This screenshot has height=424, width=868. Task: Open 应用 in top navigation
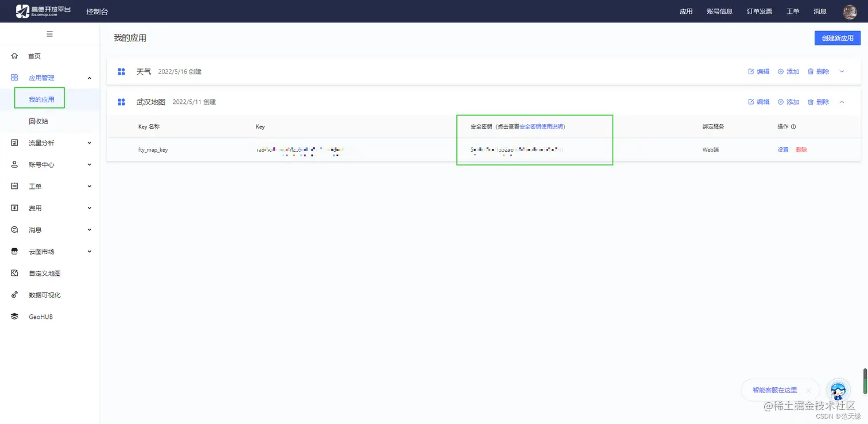tap(686, 11)
